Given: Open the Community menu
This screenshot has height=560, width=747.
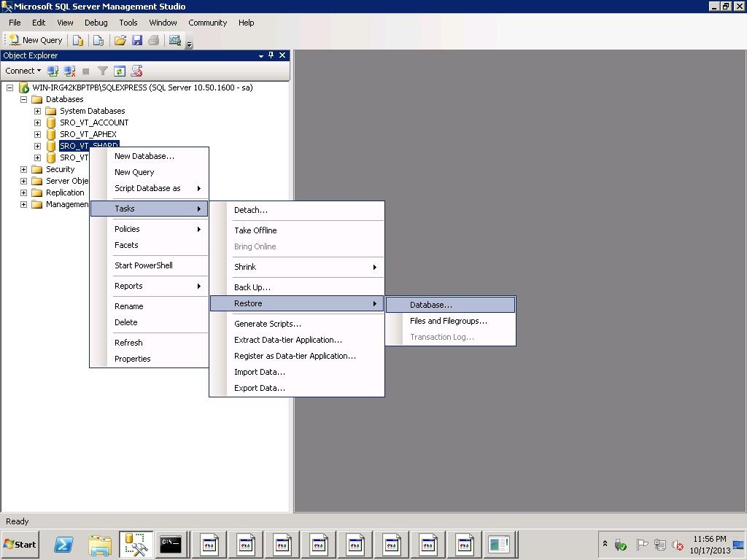Looking at the screenshot, I should (208, 23).
